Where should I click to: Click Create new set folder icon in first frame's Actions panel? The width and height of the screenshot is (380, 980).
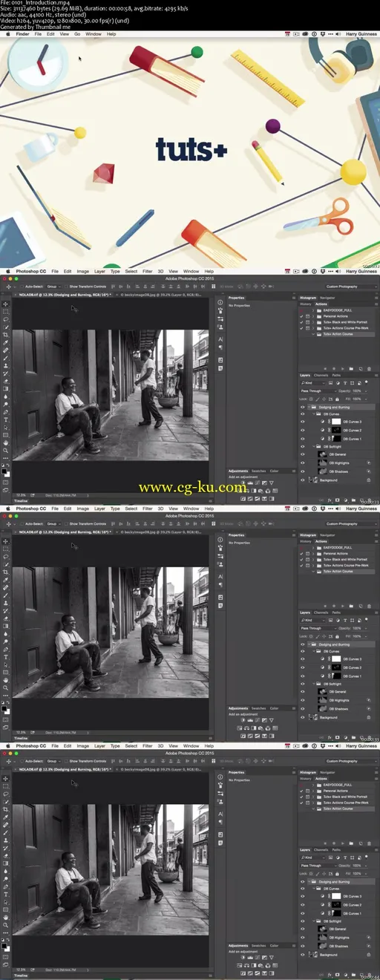[x=351, y=368]
